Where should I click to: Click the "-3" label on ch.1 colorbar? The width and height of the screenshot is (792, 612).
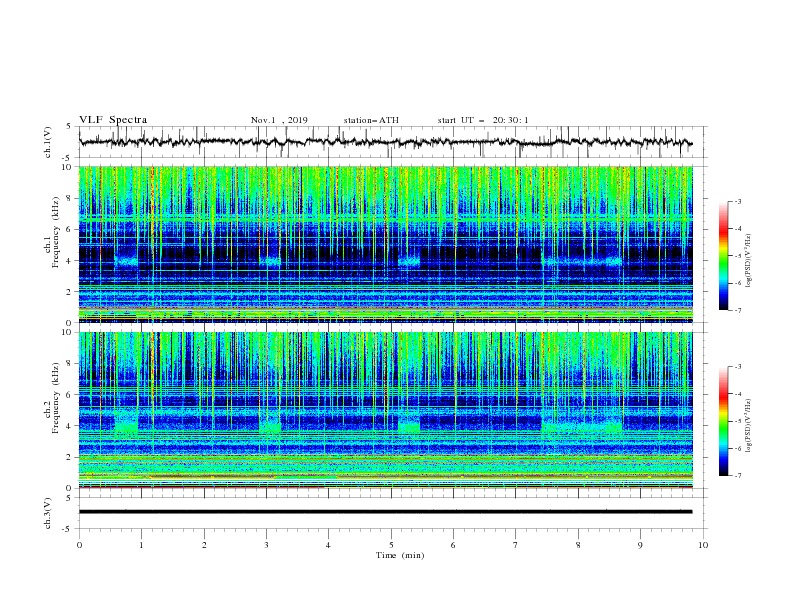737,201
